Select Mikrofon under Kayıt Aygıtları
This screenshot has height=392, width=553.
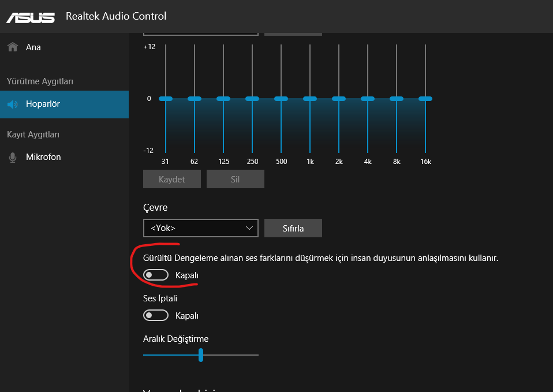click(43, 157)
